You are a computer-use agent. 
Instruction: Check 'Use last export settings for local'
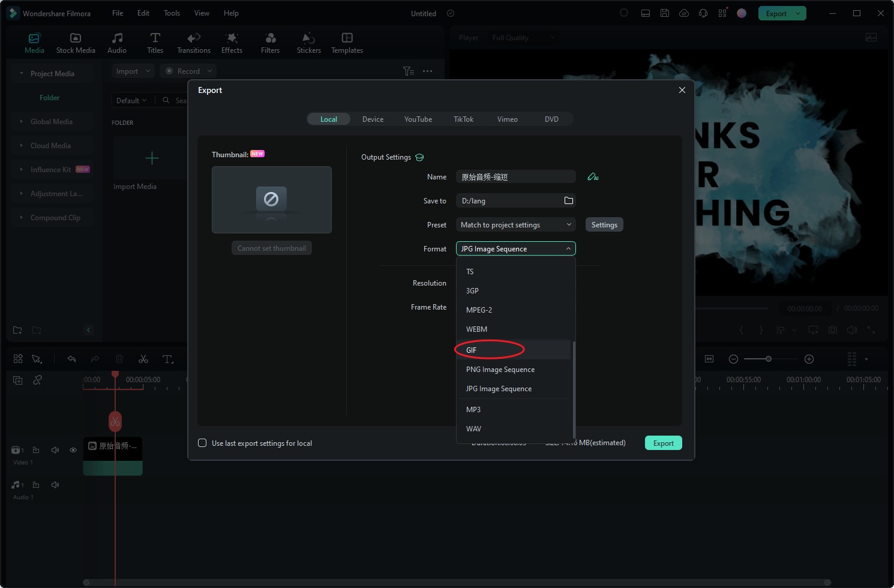pyautogui.click(x=202, y=443)
